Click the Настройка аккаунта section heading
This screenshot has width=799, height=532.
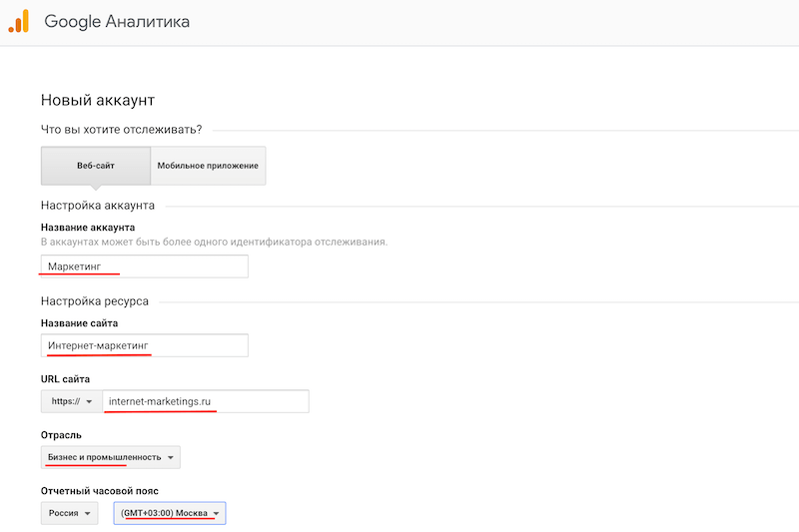click(97, 206)
